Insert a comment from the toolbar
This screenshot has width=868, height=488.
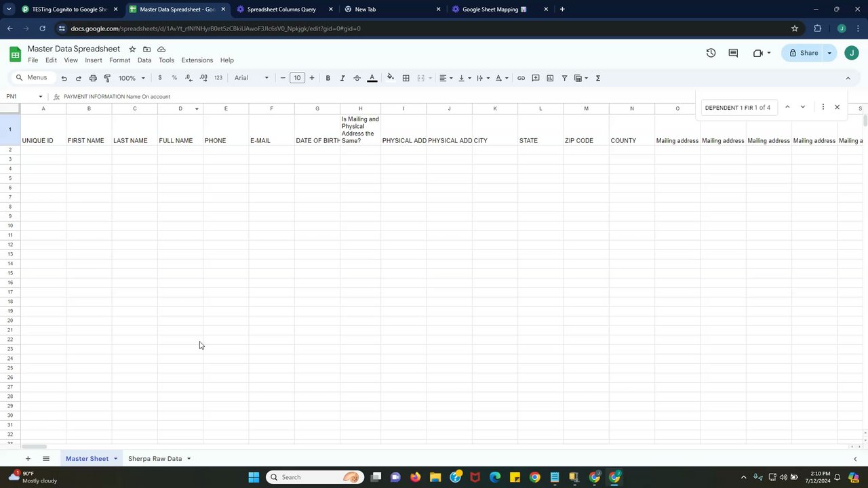coord(536,78)
